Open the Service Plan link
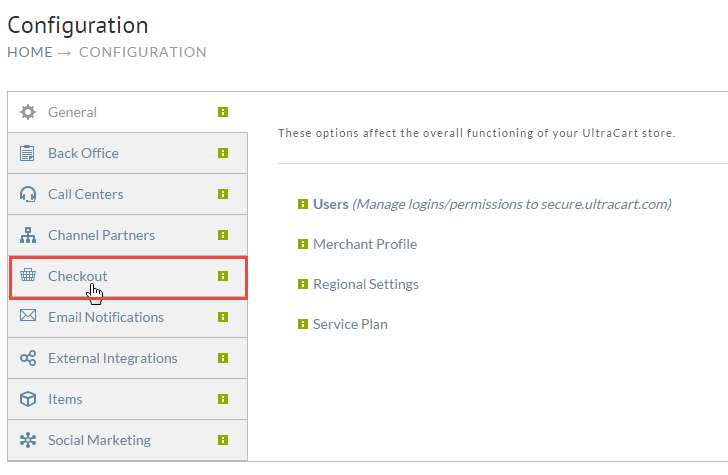The image size is (728, 475). 350,324
